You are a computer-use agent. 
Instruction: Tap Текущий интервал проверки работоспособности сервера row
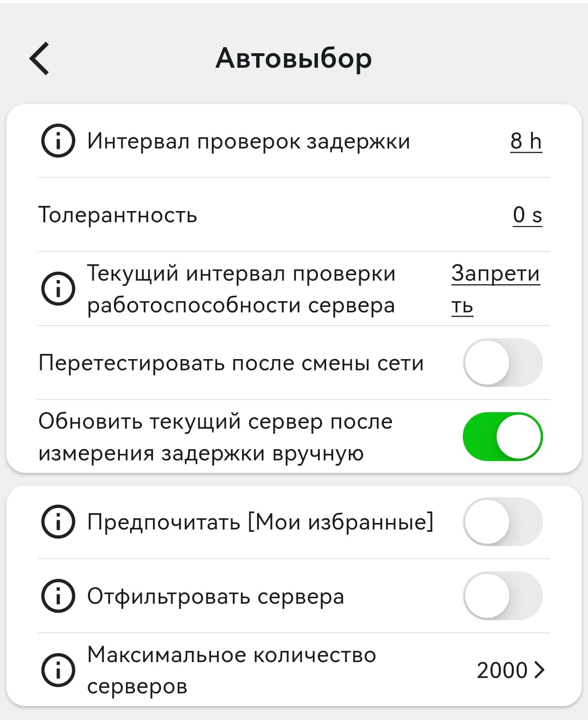coord(241,289)
